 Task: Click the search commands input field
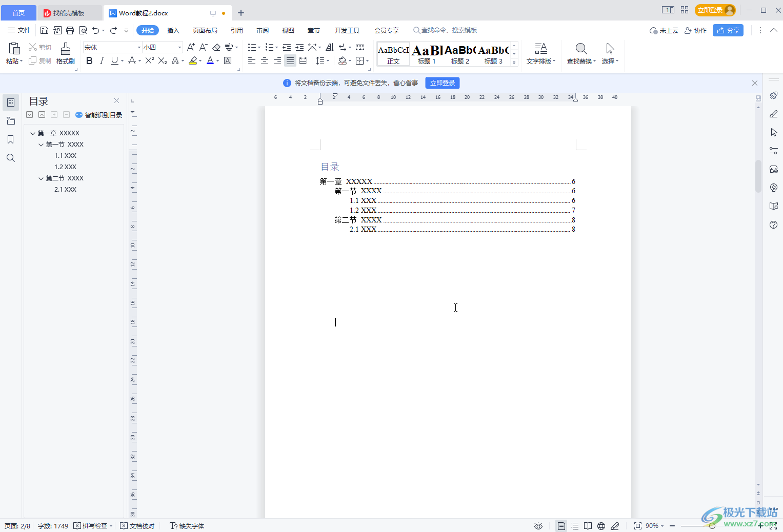(x=449, y=30)
